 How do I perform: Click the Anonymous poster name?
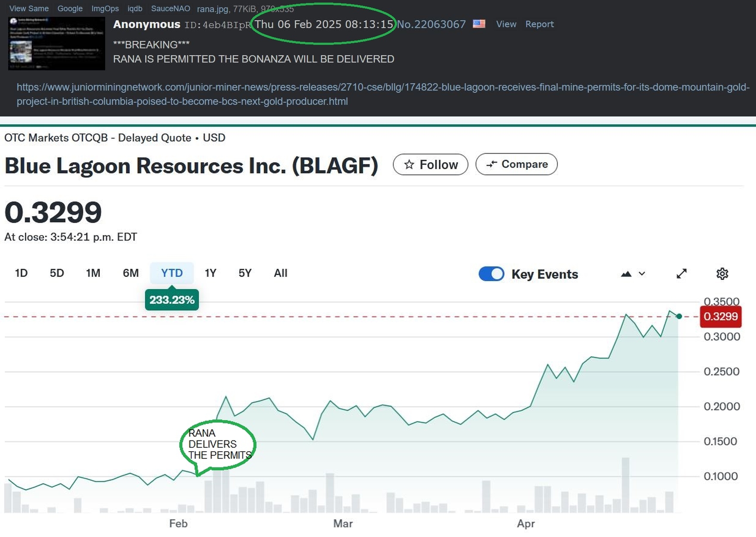(147, 24)
